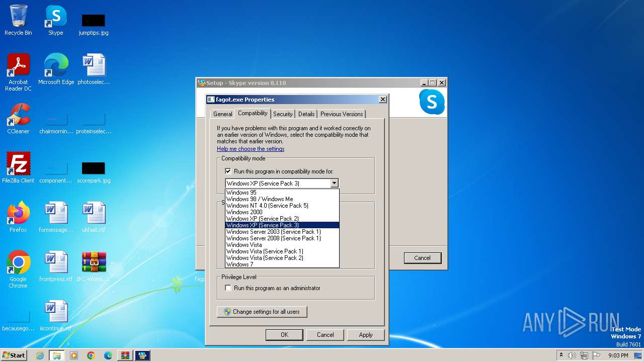This screenshot has height=362, width=644.
Task: Collapse the compatibility mode dropdown arrow
Action: click(334, 184)
